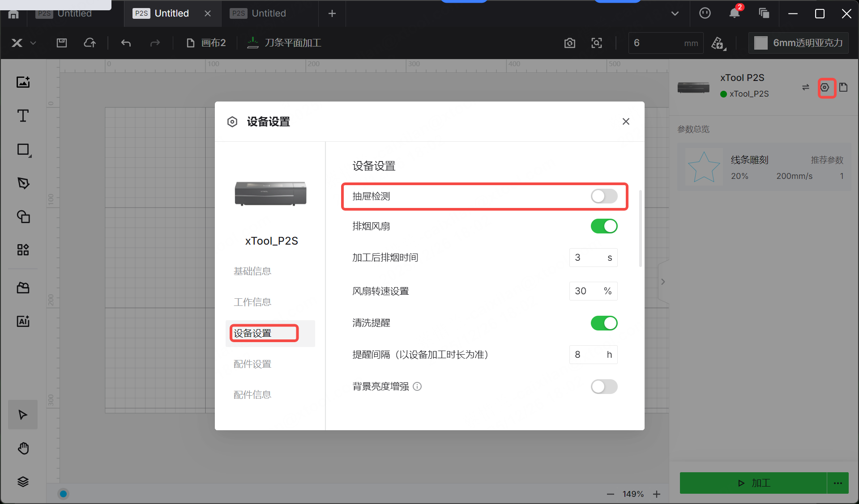Image resolution: width=859 pixels, height=504 pixels.
Task: Select the Hand pan tool
Action: 23,448
